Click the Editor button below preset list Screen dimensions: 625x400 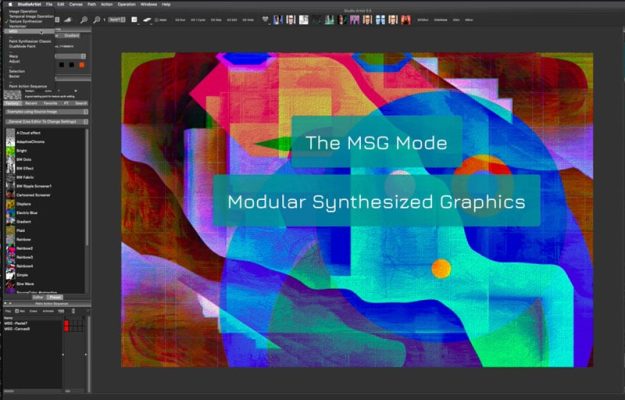click(x=38, y=297)
